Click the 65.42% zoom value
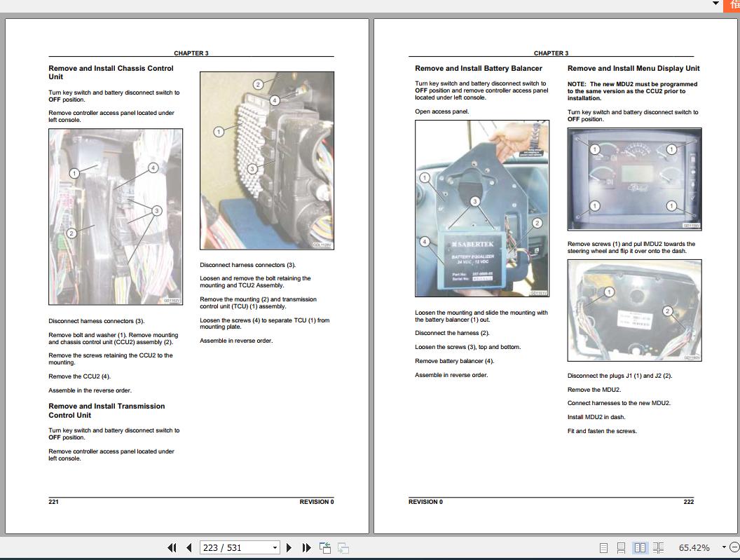The image size is (740, 560). 694,547
